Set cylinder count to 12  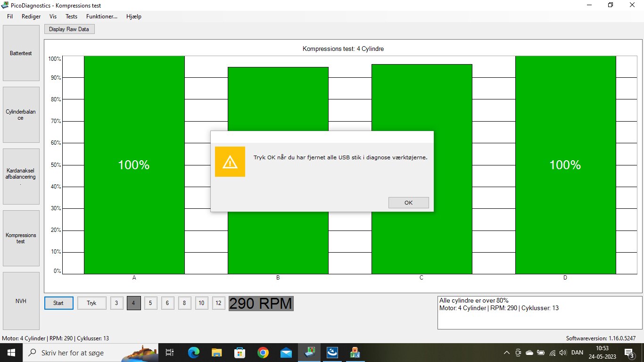coord(218,303)
